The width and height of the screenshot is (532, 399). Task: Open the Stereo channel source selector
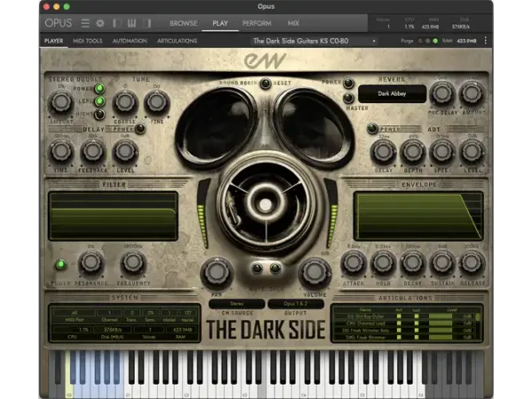(237, 303)
